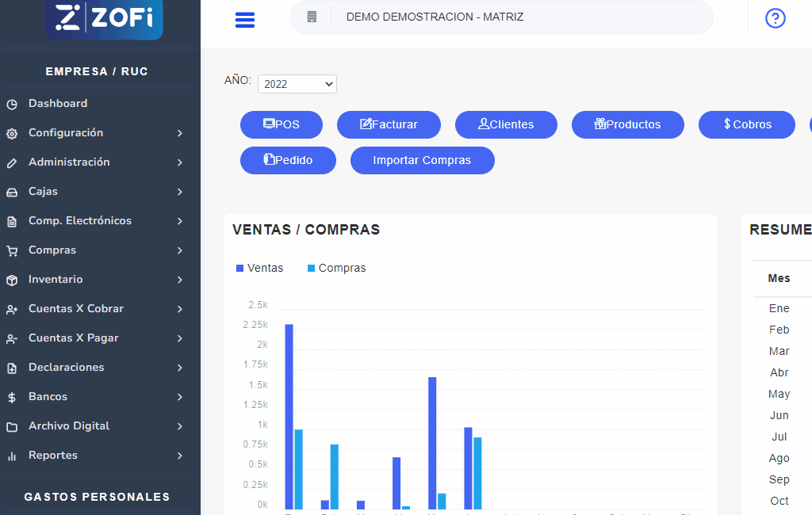Image resolution: width=812 pixels, height=515 pixels.
Task: Open the help question mark icon
Action: coord(775,18)
